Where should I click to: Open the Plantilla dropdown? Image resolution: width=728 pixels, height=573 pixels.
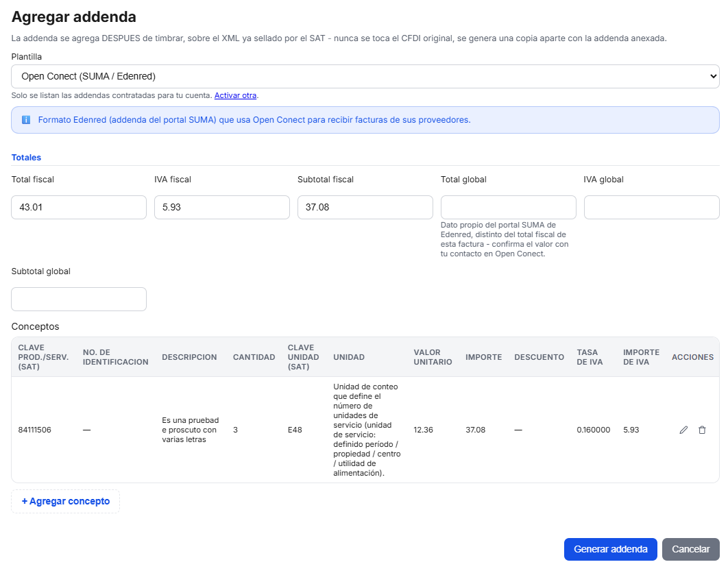365,76
